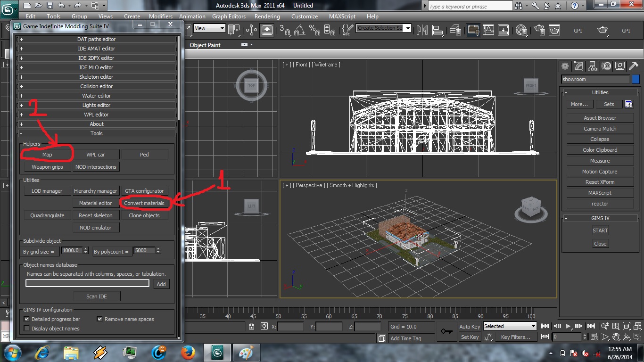Image resolution: width=644 pixels, height=362 pixels.
Task: Open the Customize menu
Action: point(305,16)
